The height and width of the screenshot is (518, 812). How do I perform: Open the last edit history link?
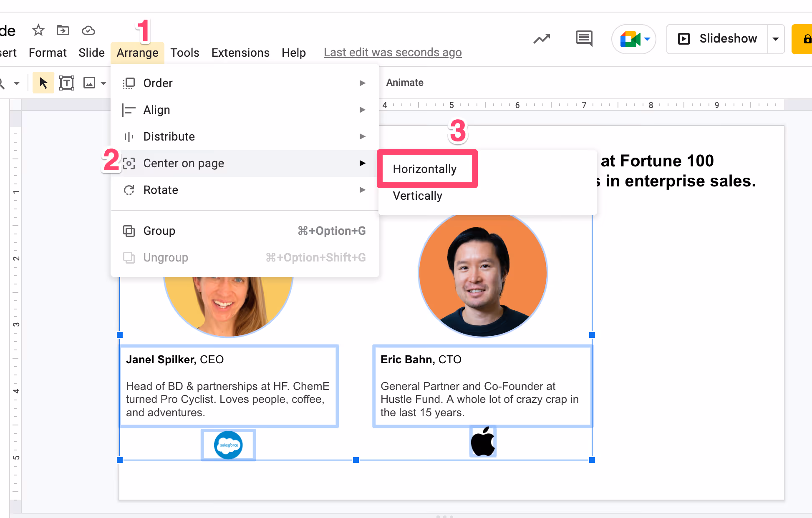click(393, 53)
